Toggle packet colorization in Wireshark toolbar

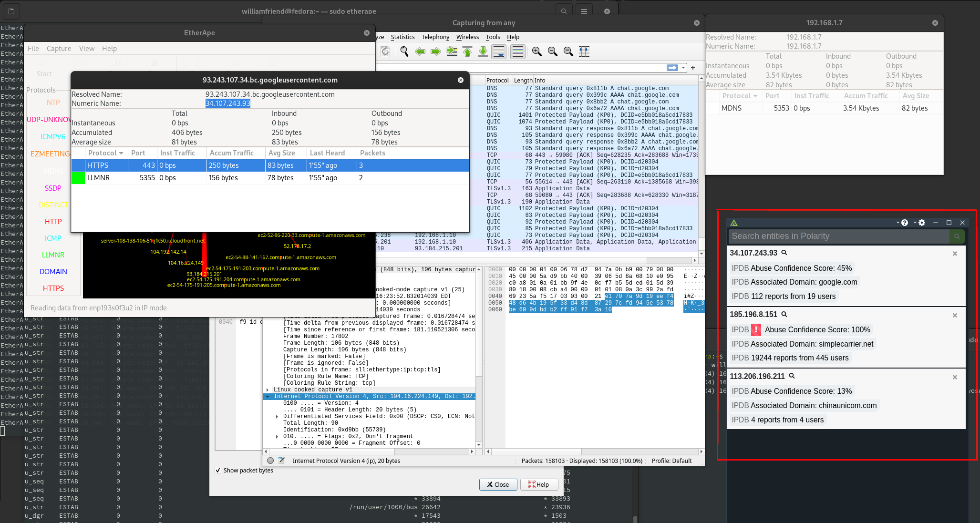518,51
